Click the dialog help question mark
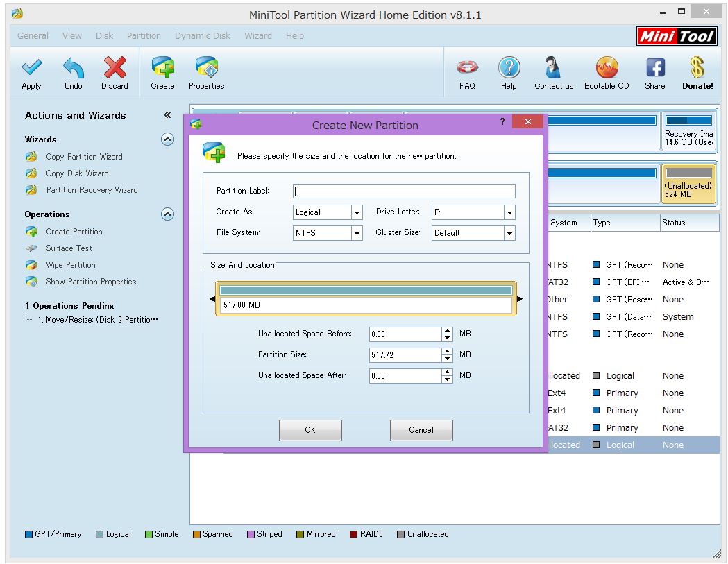The height and width of the screenshot is (564, 728). (x=502, y=121)
